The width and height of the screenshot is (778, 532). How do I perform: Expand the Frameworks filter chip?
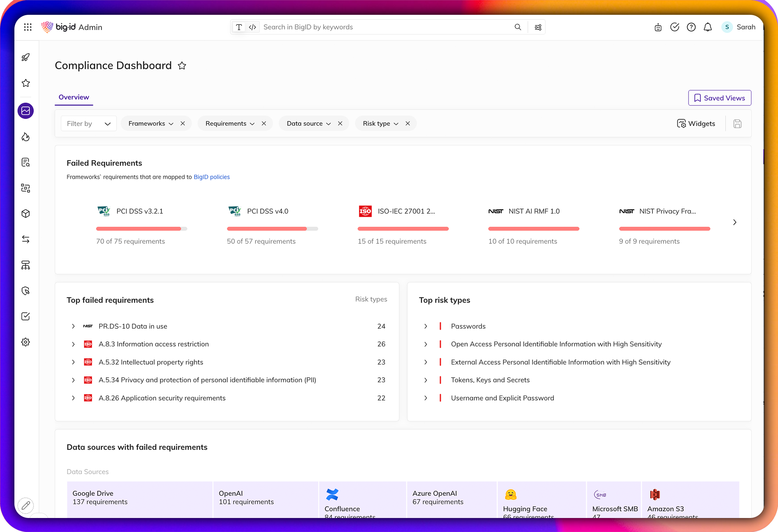tap(172, 123)
